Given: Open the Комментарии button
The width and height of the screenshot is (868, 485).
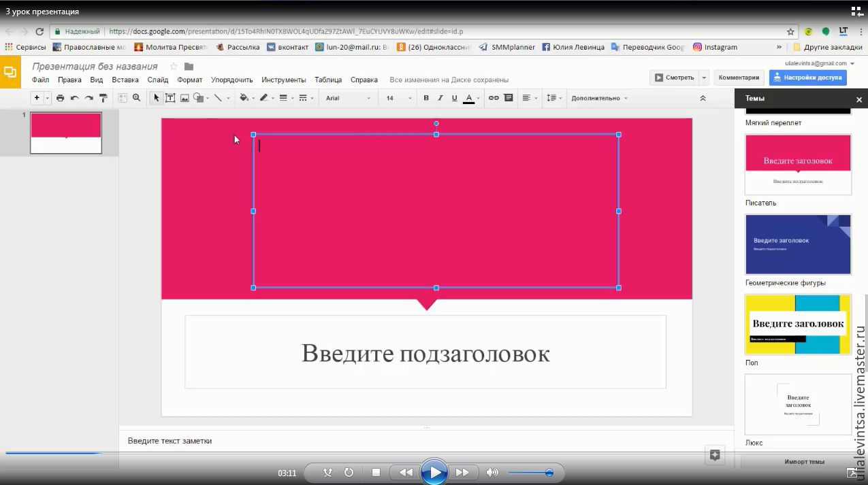Looking at the screenshot, I should [x=739, y=78].
